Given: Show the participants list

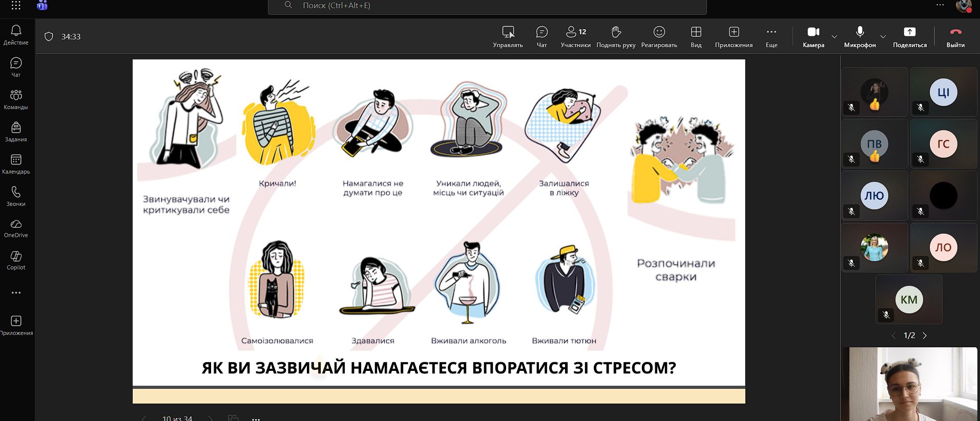Looking at the screenshot, I should click(x=575, y=37).
